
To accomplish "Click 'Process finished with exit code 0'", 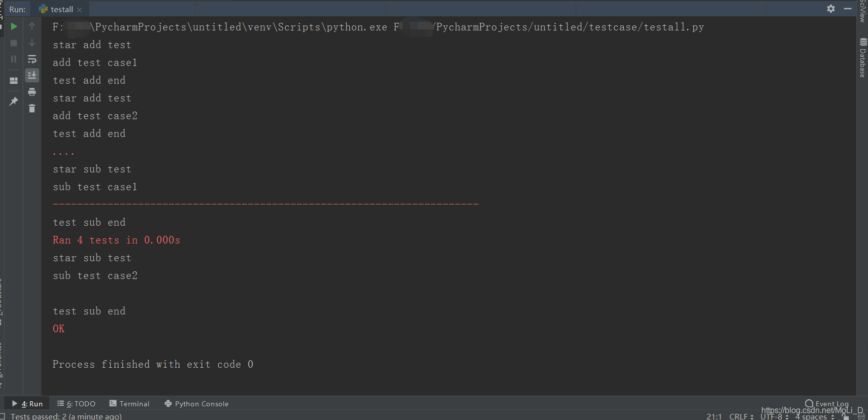I will click(x=153, y=364).
